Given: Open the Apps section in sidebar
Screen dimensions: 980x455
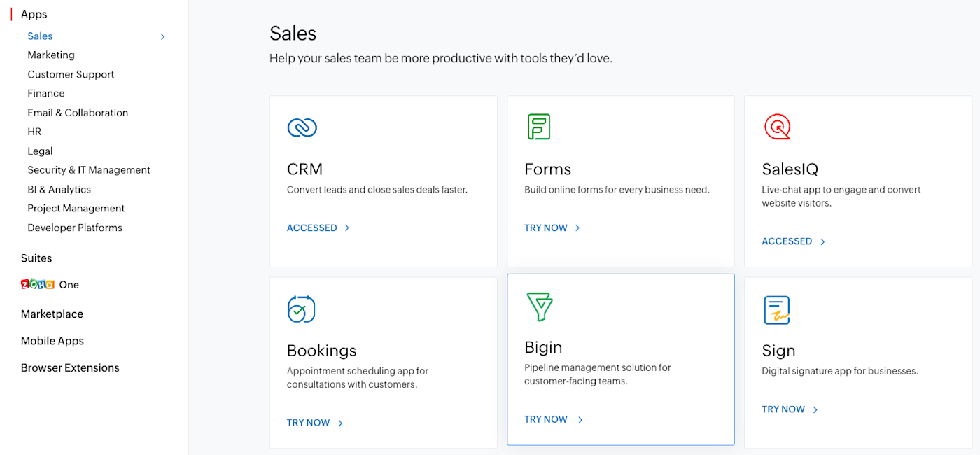Looking at the screenshot, I should 34,14.
